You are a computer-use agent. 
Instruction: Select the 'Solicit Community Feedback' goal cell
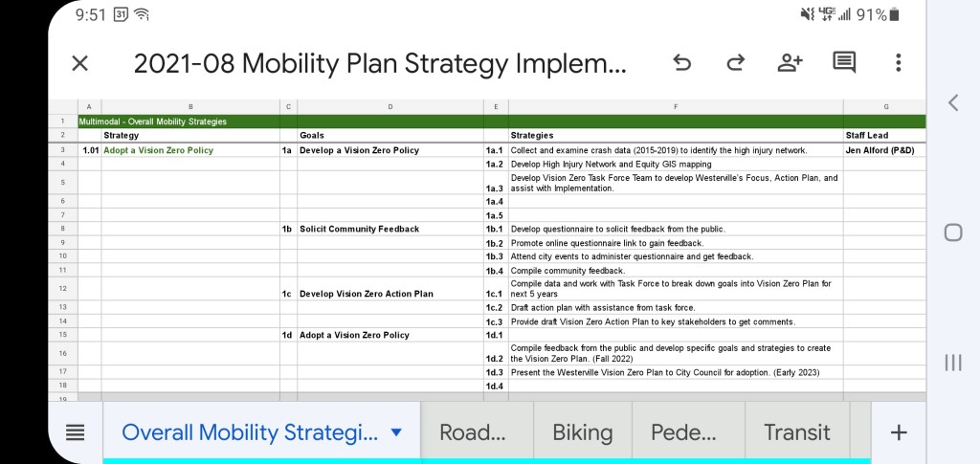389,229
